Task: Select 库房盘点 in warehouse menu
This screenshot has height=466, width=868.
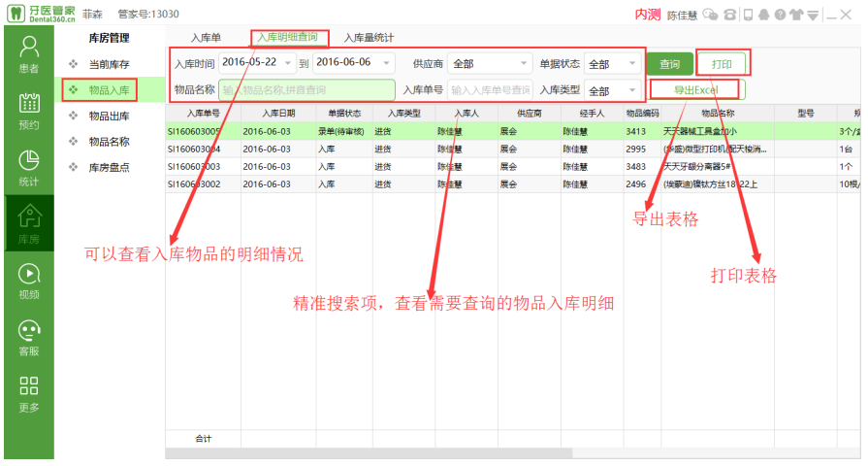Action: [x=109, y=167]
